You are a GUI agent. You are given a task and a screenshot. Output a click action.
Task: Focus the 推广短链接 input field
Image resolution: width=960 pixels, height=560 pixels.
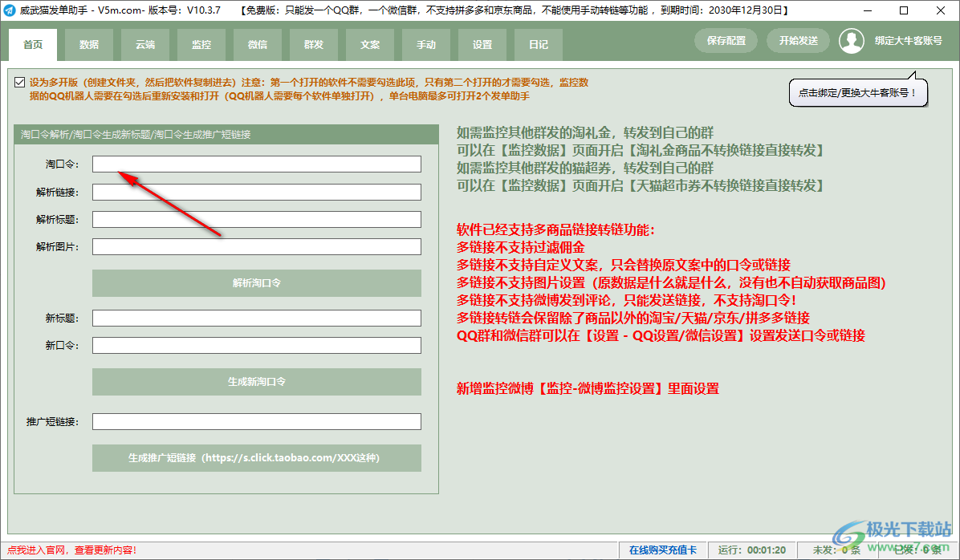coord(257,422)
